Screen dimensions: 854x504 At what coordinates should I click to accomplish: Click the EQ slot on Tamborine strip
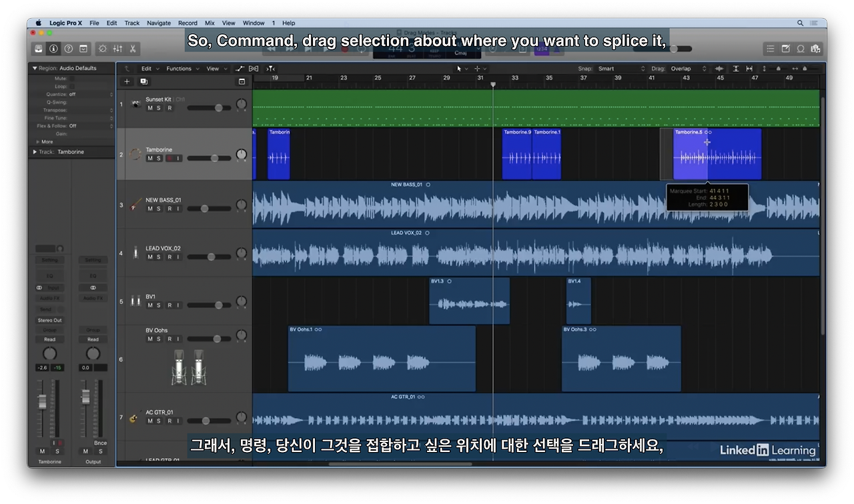coord(49,275)
